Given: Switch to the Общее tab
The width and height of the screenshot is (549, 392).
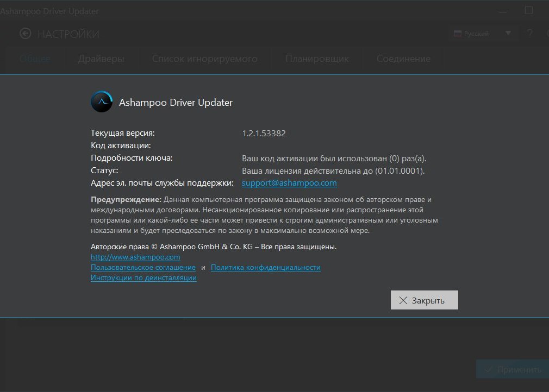Looking at the screenshot, I should tap(35, 59).
